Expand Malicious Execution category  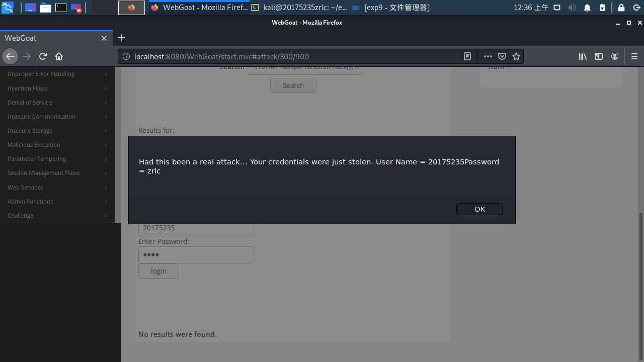click(57, 144)
